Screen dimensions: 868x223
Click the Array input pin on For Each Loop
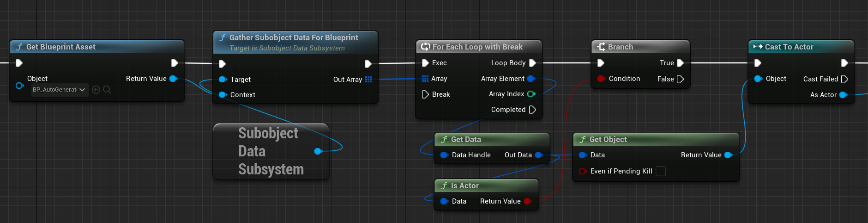pyautogui.click(x=425, y=79)
